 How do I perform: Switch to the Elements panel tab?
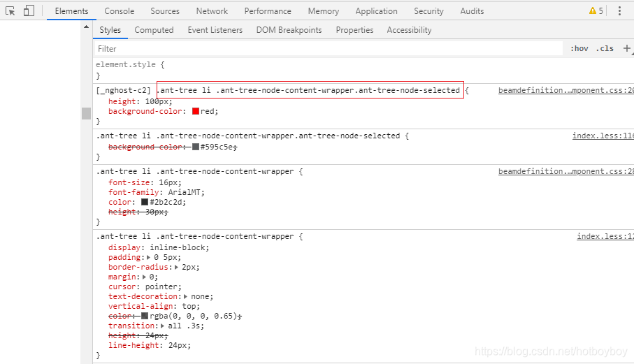71,11
